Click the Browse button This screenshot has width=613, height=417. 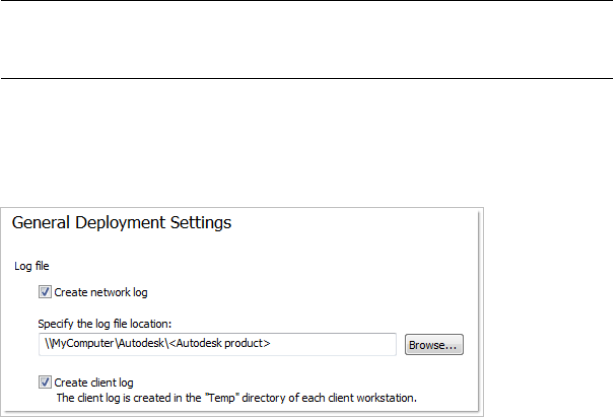(x=434, y=345)
